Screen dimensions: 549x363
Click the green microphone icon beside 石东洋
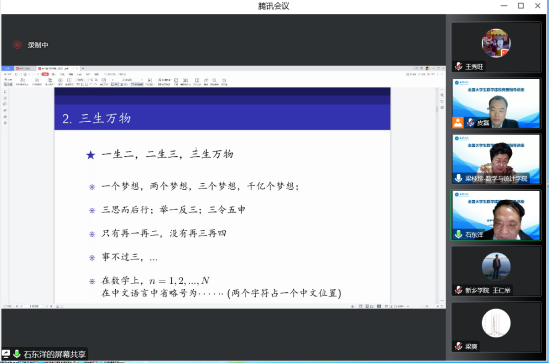point(459,234)
